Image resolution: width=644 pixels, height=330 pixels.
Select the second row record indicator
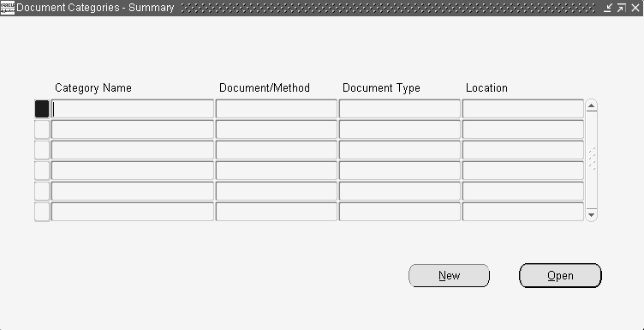[42, 129]
